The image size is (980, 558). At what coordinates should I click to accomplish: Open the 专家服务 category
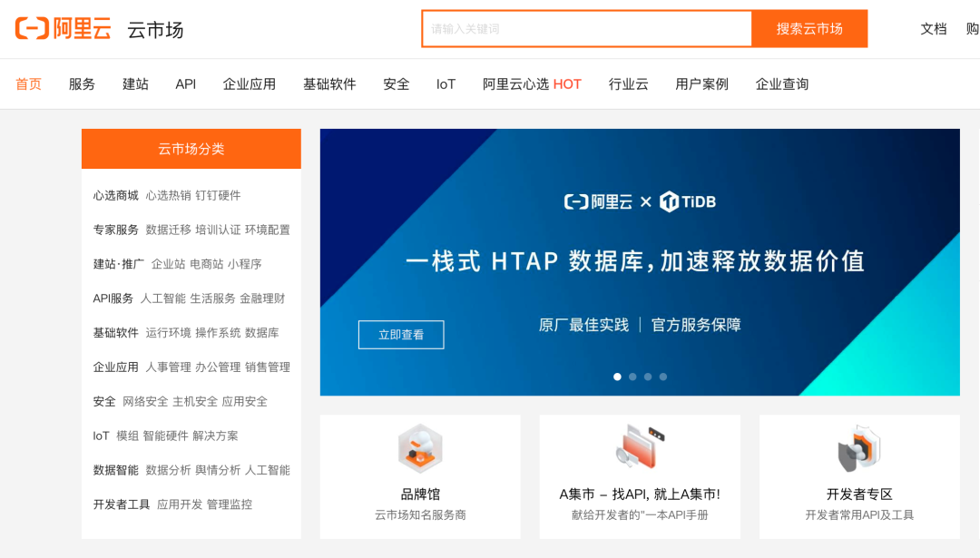(x=115, y=230)
